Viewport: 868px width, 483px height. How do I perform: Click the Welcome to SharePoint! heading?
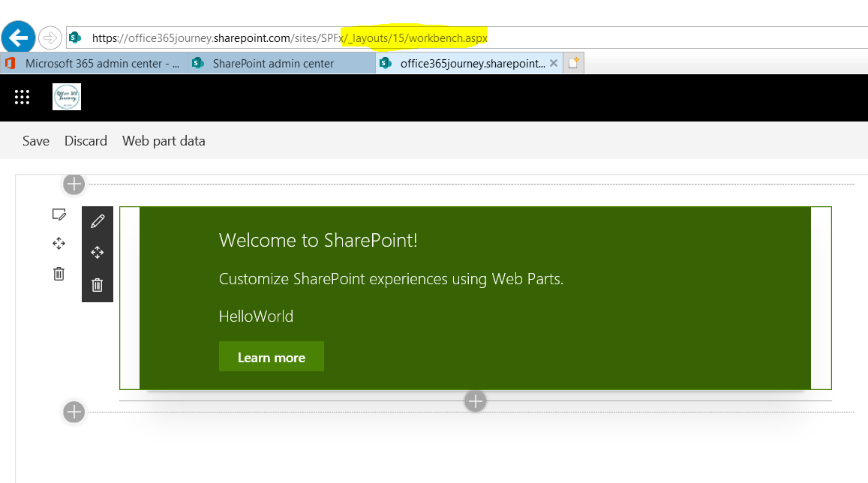[318, 241]
